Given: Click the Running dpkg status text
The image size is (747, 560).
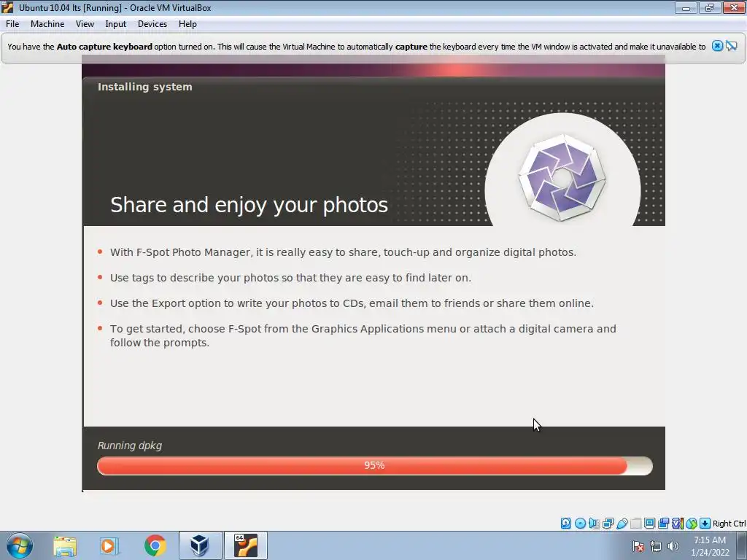Looking at the screenshot, I should pyautogui.click(x=130, y=446).
